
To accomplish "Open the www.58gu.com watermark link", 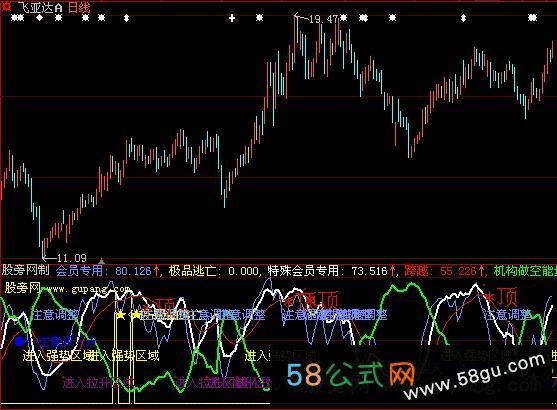I will click(474, 376).
